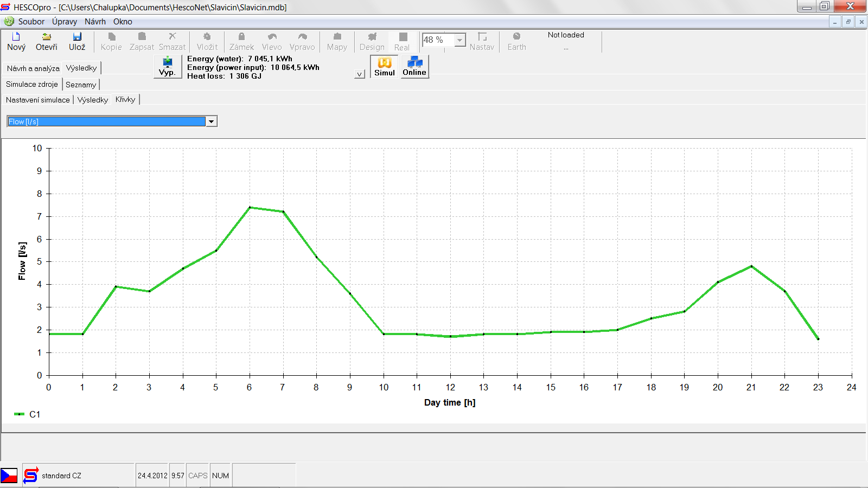Click the Not loaded status text

566,35
